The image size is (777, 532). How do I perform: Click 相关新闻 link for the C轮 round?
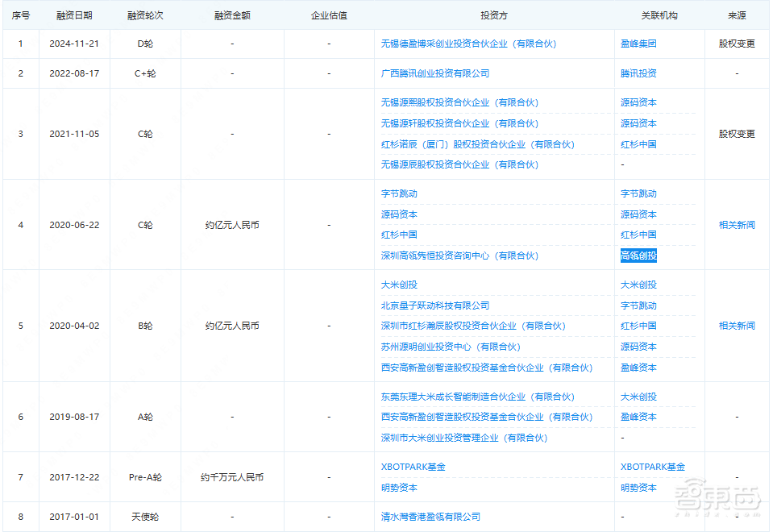point(738,225)
